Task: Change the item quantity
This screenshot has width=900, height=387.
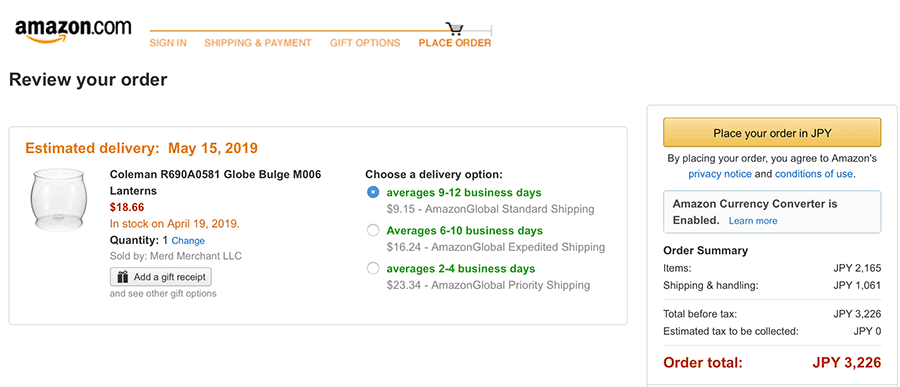Action: pyautogui.click(x=188, y=241)
